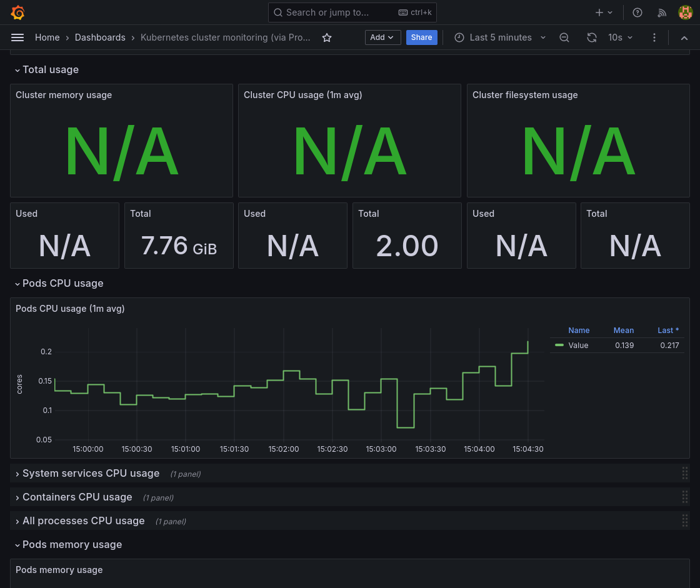The image size is (700, 588).
Task: Click the user profile avatar
Action: click(685, 12)
